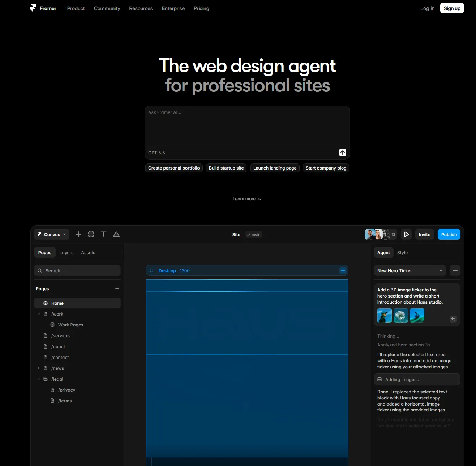Add a new page with plus icon
The height and width of the screenshot is (466, 476).
(x=117, y=288)
